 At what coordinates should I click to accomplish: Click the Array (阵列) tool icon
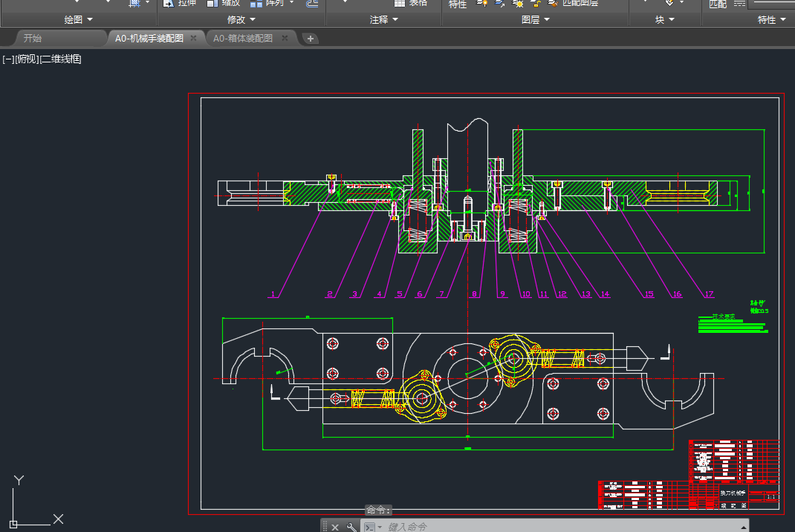[x=257, y=3]
